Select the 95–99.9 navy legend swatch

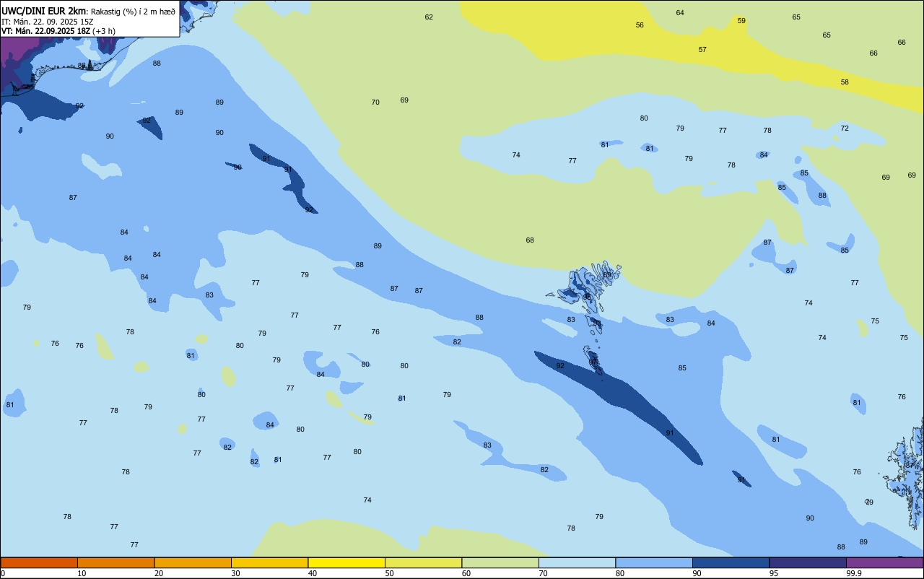coord(808,562)
